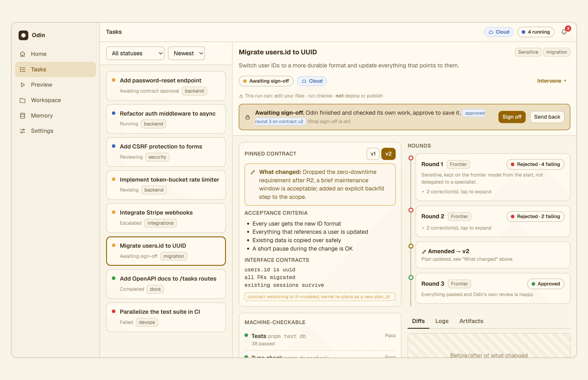Image resolution: width=588 pixels, height=380 pixels.
Task: Click the Odin logo icon
Action: pyautogui.click(x=23, y=35)
